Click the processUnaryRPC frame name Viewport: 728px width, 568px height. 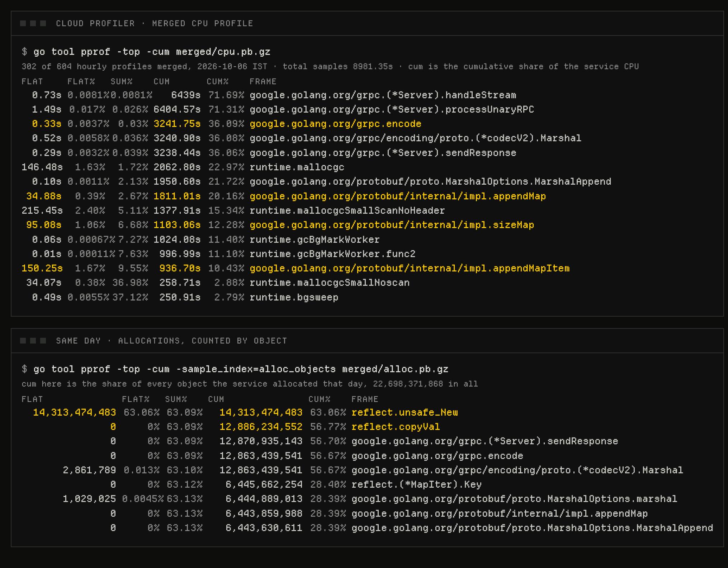click(392, 109)
